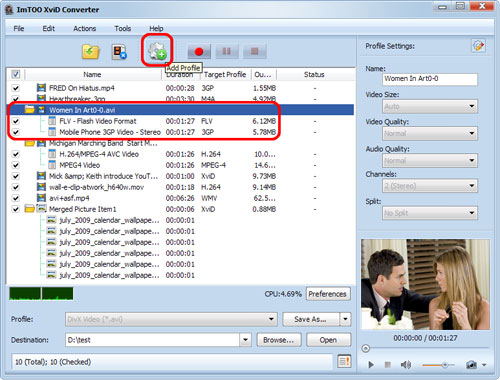This screenshot has width=500, height=380.
Task: Click the Stop conversion button
Action: (255, 51)
